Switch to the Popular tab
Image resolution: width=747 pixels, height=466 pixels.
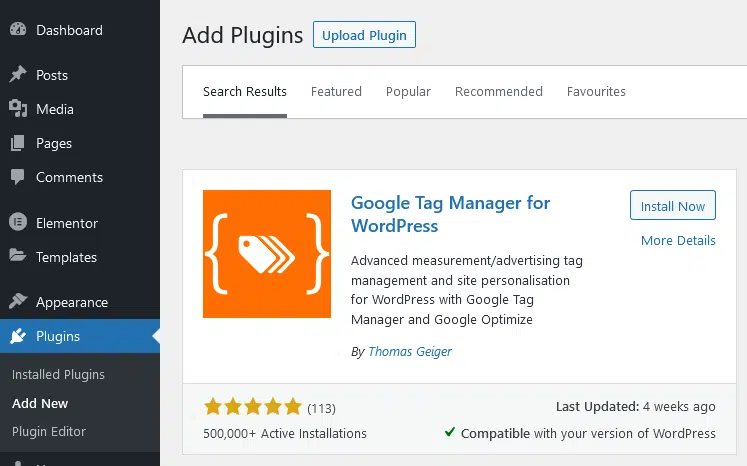(408, 91)
